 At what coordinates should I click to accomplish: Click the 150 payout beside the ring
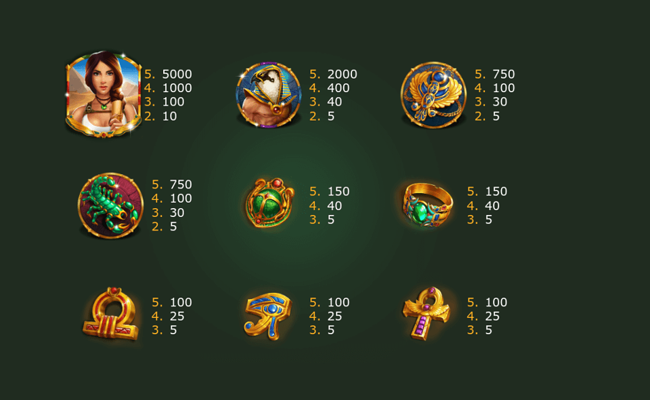point(496,192)
